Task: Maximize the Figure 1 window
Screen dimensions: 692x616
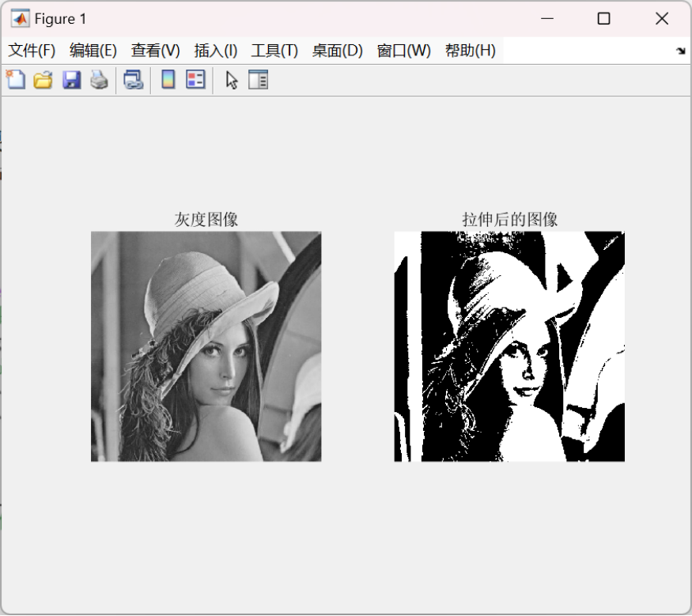Action: (x=603, y=18)
